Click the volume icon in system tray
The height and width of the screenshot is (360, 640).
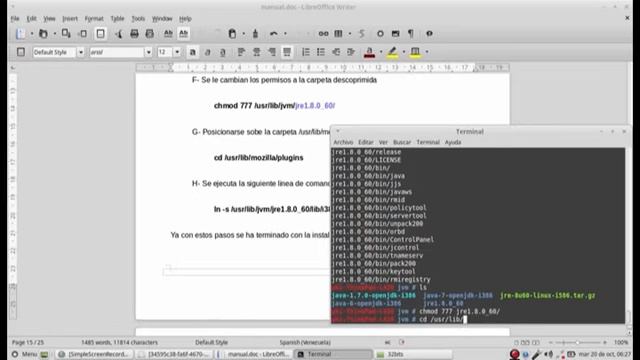[549, 354]
